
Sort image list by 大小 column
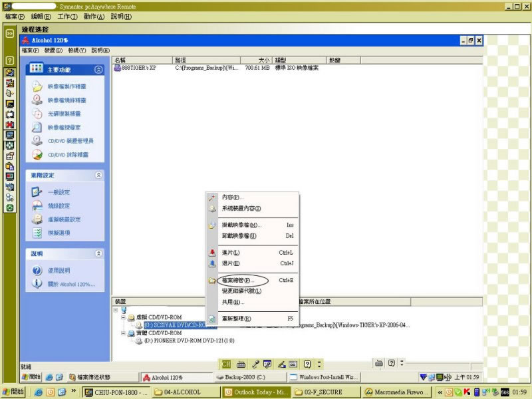[257, 60]
